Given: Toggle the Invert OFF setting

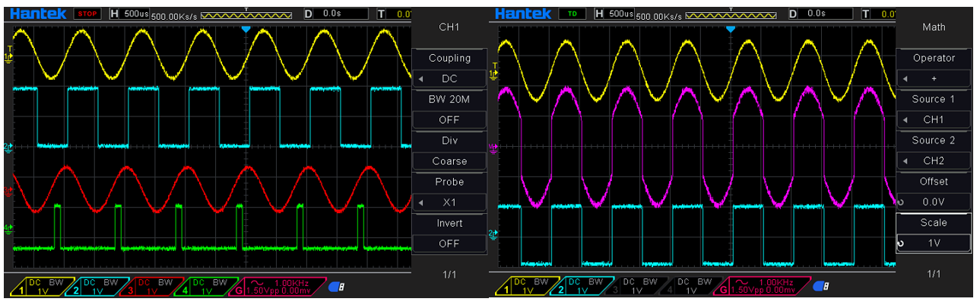Looking at the screenshot, I should pyautogui.click(x=449, y=243).
